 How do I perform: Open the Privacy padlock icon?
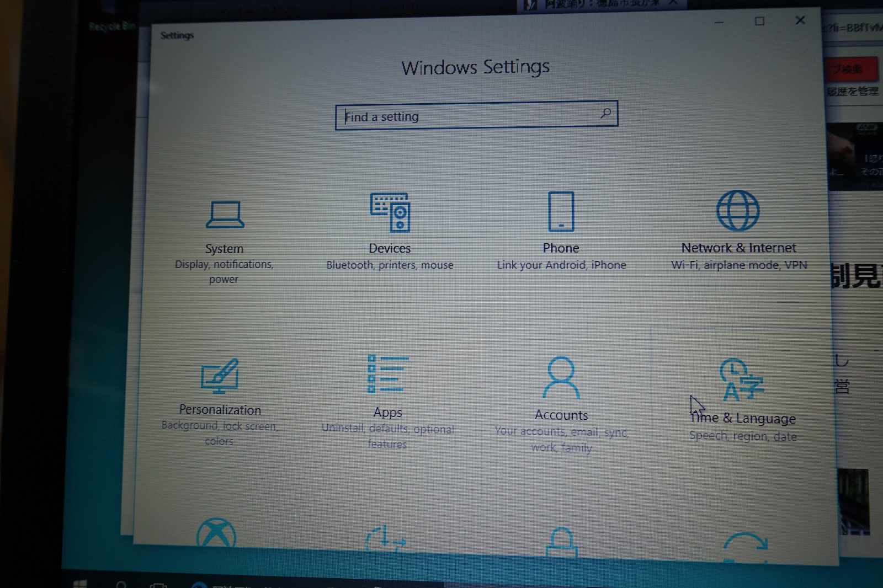coord(561,542)
